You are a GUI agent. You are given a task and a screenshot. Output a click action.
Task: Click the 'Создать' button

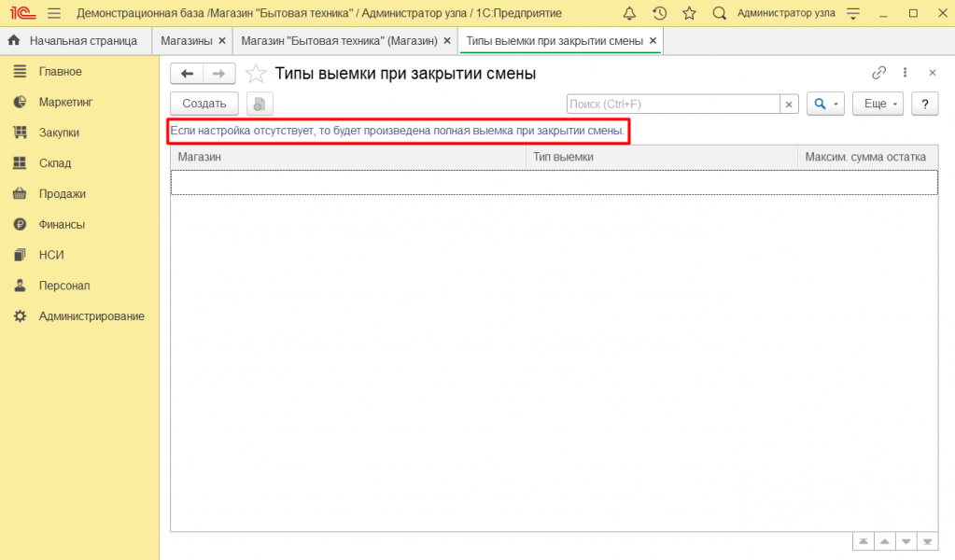click(204, 104)
